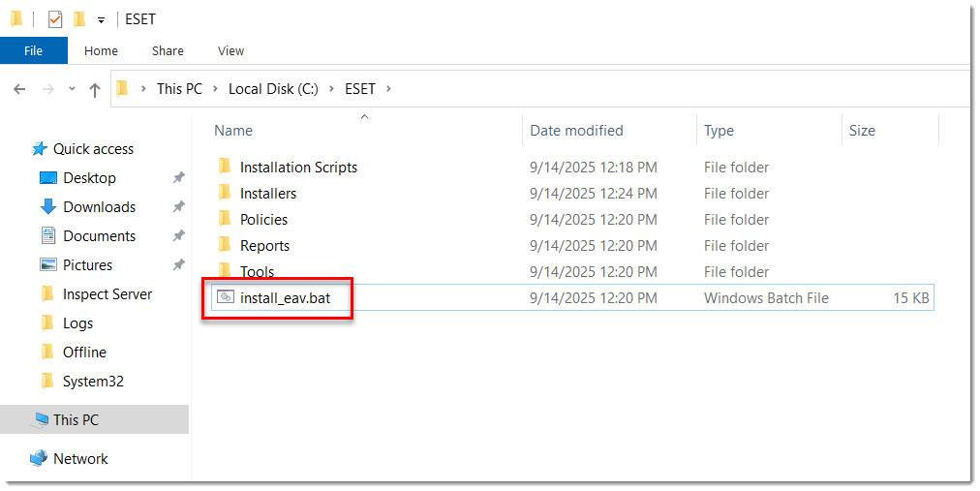Select Quick access in navigation pane
This screenshot has width=980, height=491.
click(93, 149)
